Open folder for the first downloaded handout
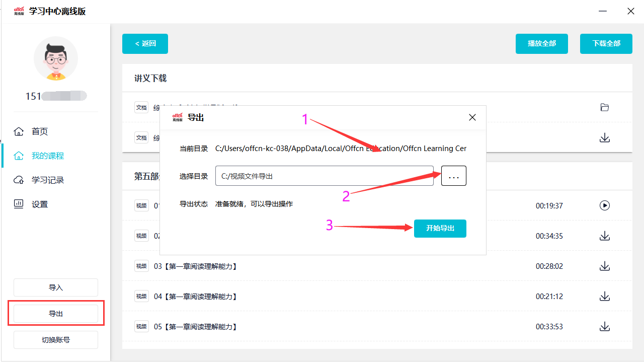This screenshot has width=644, height=362. (x=605, y=107)
